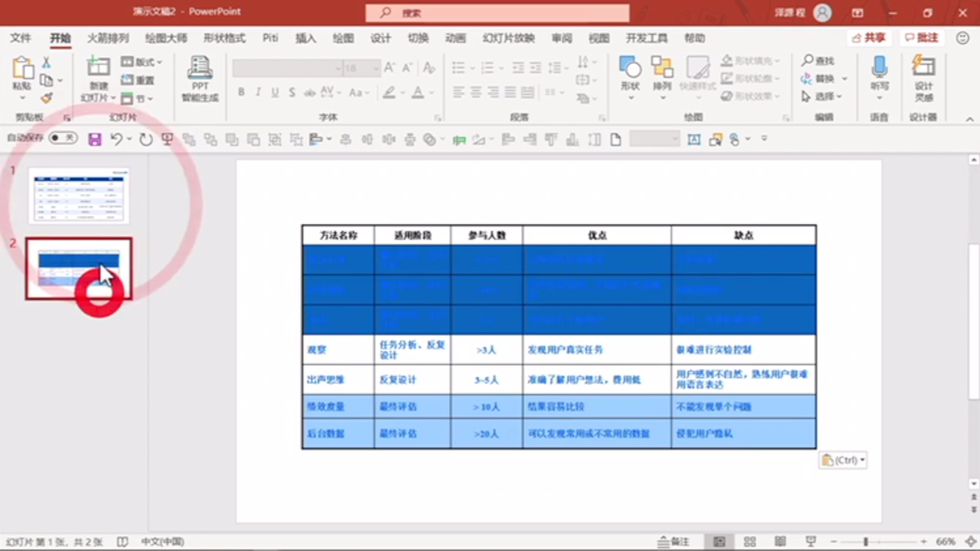Open Customize Quick Access Toolbar dropdown
The image size is (980, 551).
click(x=765, y=138)
